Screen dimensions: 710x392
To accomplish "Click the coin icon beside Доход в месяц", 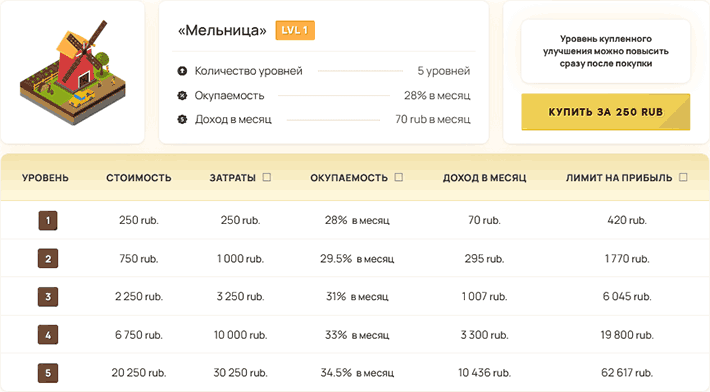I will [x=182, y=120].
